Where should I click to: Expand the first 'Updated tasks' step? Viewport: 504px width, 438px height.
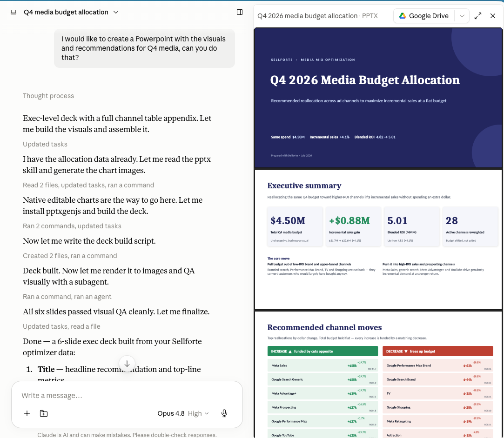tap(45, 144)
